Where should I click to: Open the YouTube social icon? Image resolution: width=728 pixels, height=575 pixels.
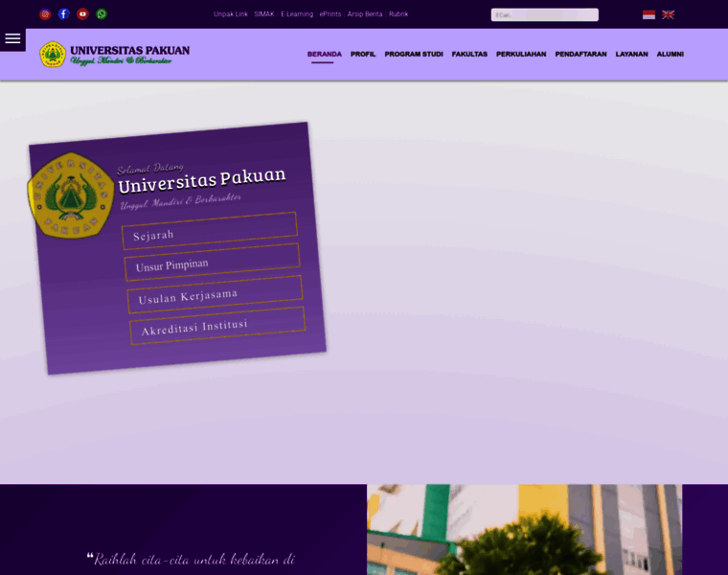(82, 14)
